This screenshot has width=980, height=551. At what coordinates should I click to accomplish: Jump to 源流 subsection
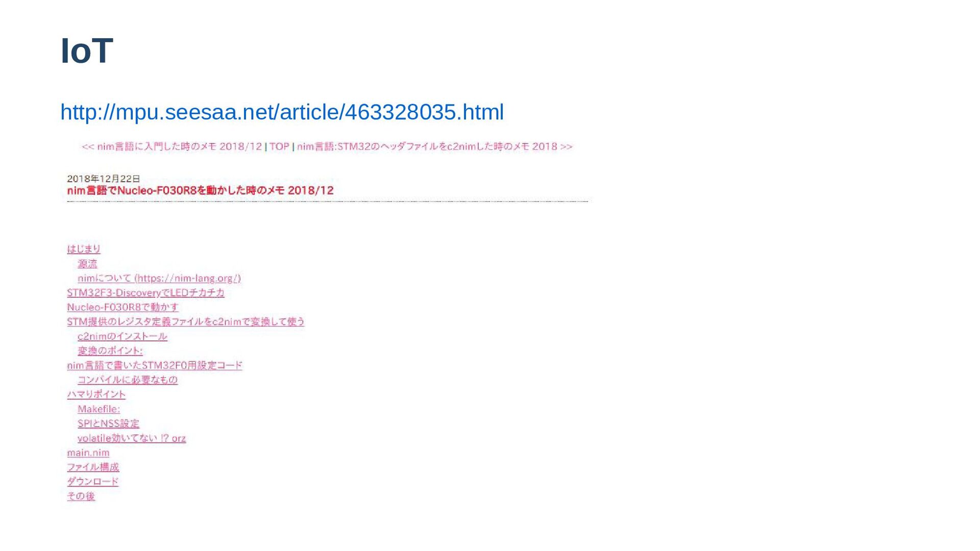click(x=87, y=264)
